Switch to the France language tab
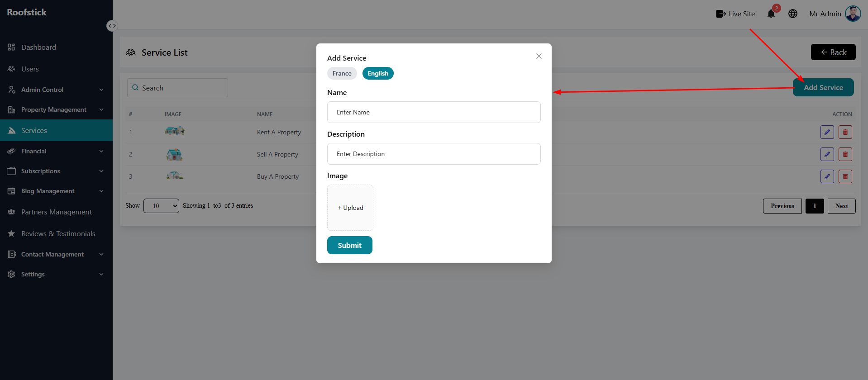The width and height of the screenshot is (868, 380). [342, 73]
